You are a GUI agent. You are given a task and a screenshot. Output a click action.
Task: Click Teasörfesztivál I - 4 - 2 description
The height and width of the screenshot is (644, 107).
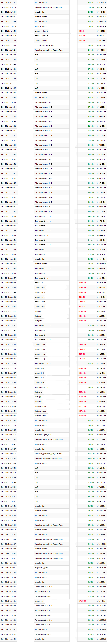click(x=42, y=235)
